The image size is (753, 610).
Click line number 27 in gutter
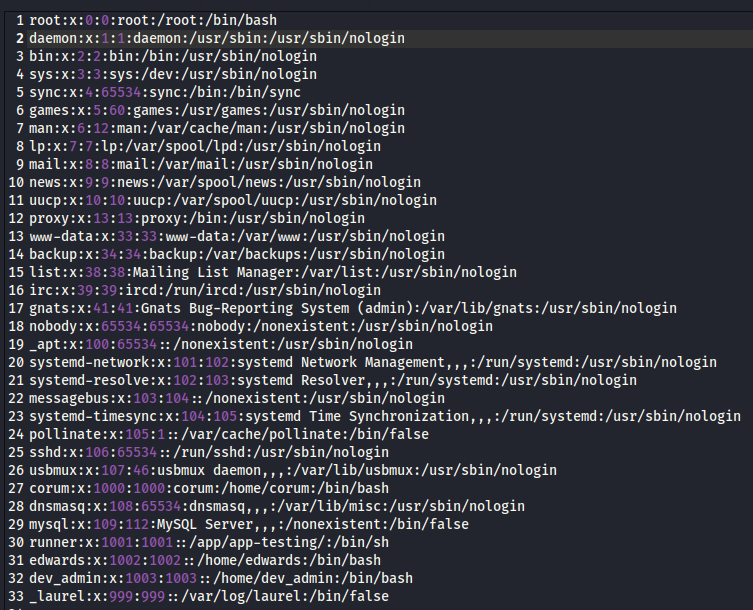[16, 488]
